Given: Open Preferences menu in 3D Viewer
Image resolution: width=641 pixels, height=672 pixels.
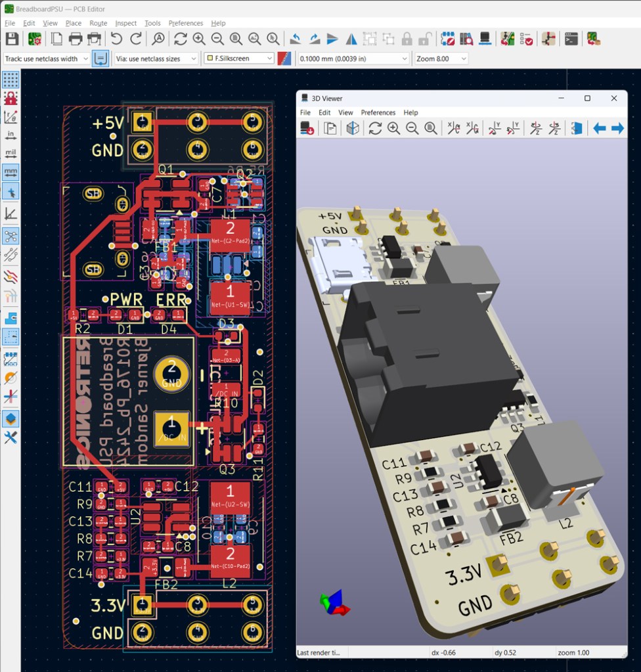Looking at the screenshot, I should (378, 112).
